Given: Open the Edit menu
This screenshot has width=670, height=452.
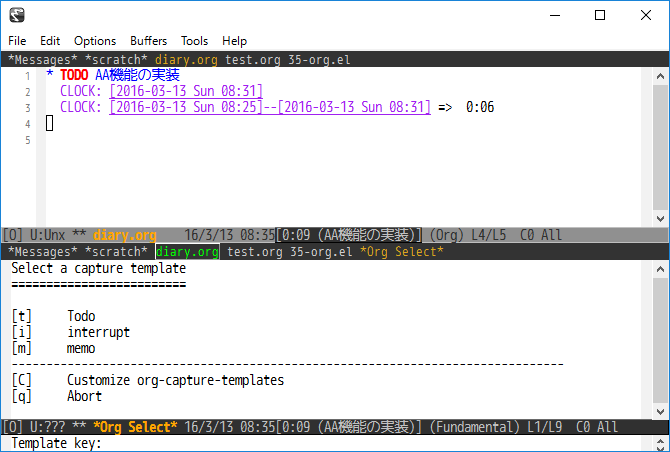Looking at the screenshot, I should click(50, 41).
